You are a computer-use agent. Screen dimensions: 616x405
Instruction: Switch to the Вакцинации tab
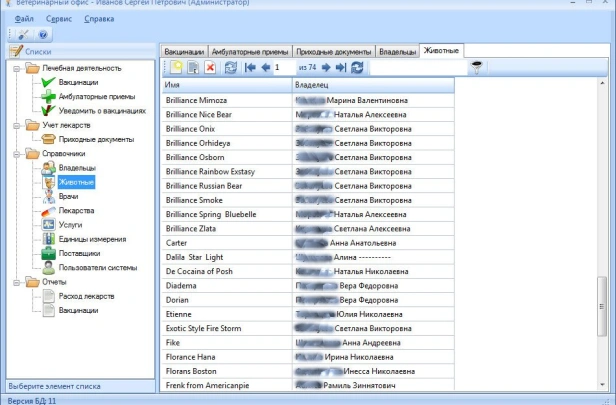click(185, 50)
